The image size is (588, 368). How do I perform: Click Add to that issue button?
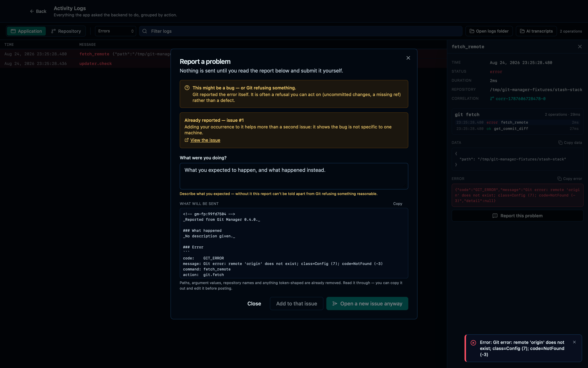pyautogui.click(x=296, y=303)
